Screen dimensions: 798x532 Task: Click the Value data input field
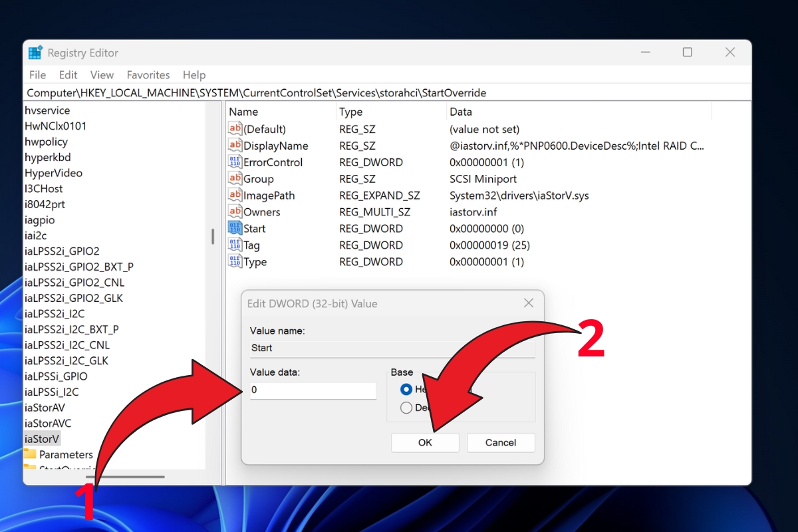pyautogui.click(x=313, y=390)
